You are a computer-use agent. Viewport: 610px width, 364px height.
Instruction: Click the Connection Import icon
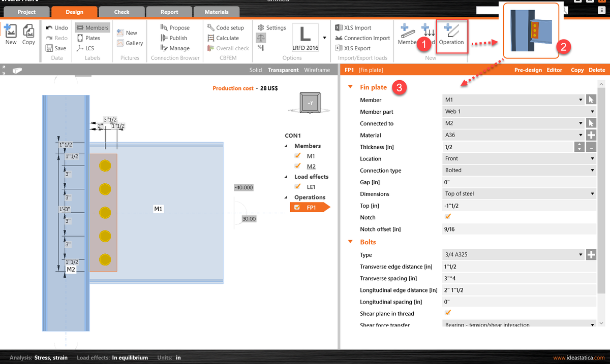tap(362, 38)
